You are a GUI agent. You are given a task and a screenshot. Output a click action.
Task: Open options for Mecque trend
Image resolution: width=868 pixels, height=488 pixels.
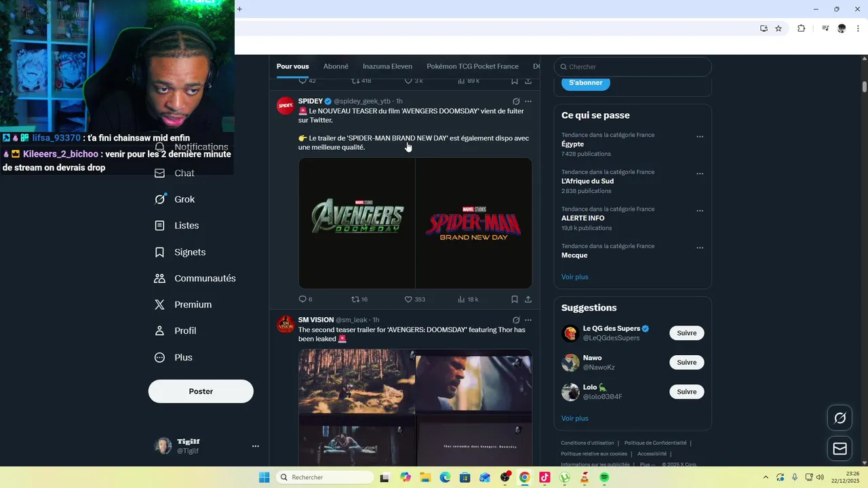tap(700, 248)
